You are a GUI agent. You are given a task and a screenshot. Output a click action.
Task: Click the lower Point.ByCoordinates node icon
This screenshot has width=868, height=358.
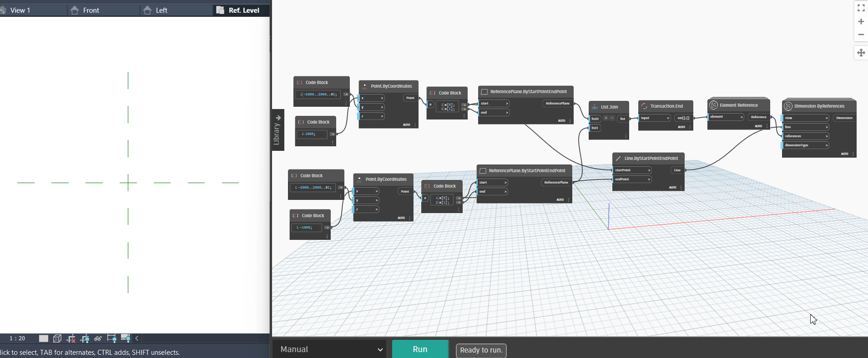click(x=359, y=179)
